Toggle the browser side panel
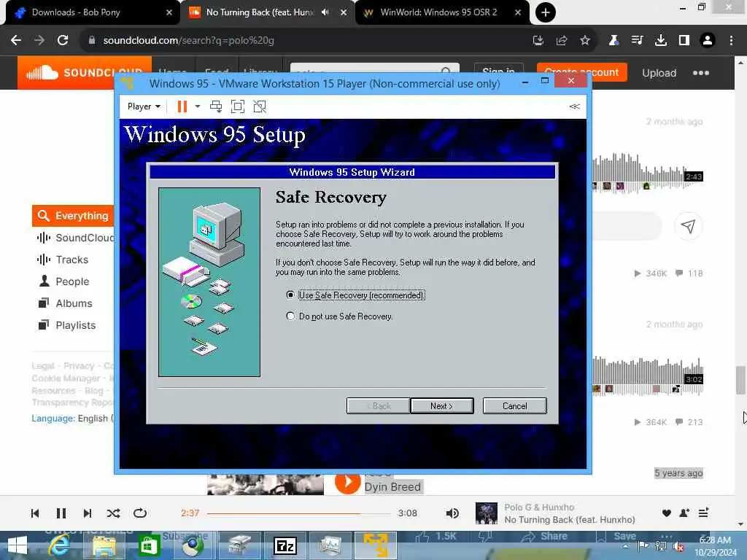The width and height of the screenshot is (747, 560). click(x=684, y=41)
